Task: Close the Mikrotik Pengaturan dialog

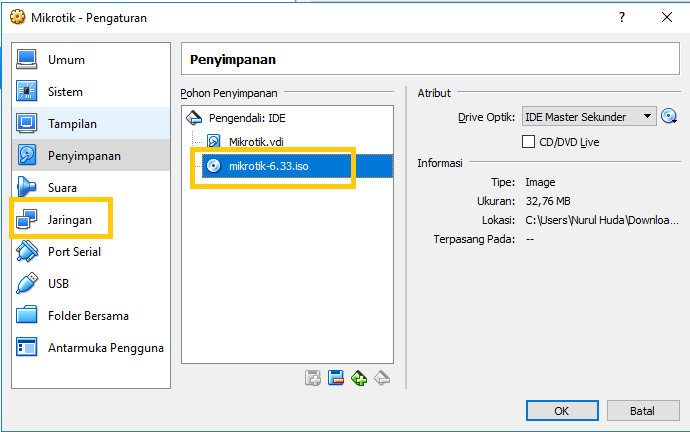Action: [667, 17]
